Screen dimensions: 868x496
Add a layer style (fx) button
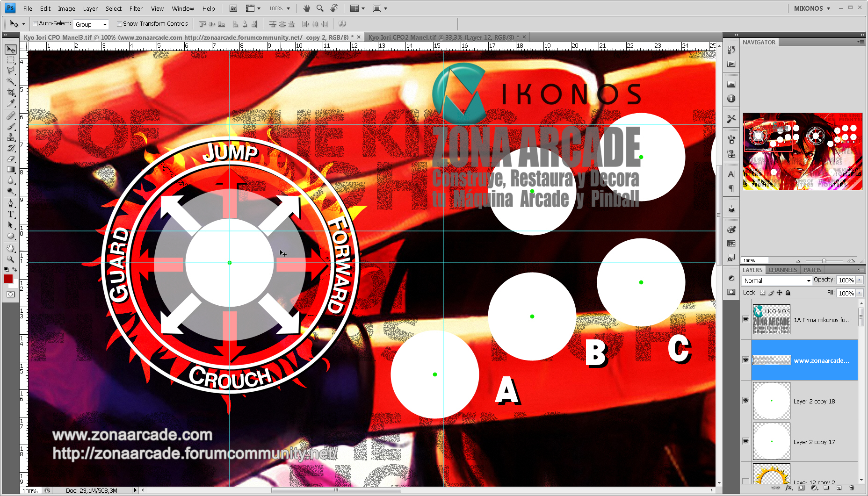click(x=788, y=488)
